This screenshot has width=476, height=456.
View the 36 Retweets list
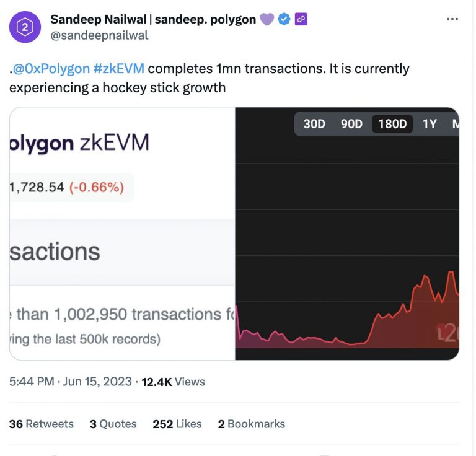tap(42, 424)
